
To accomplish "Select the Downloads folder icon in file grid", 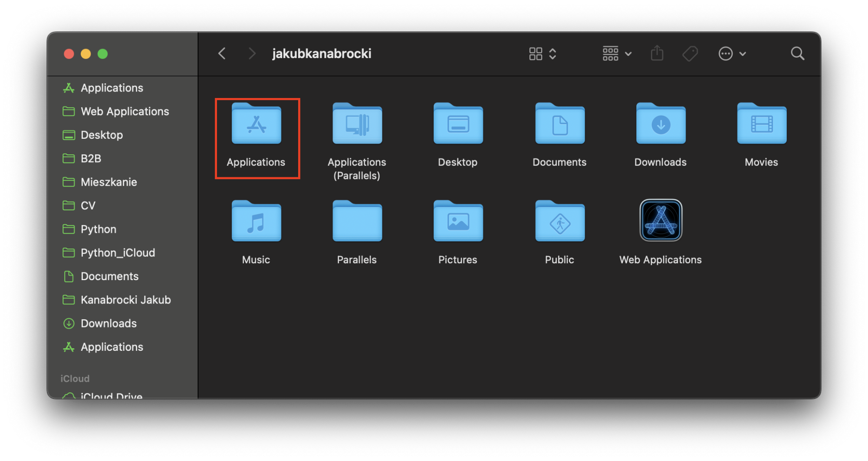I will tap(661, 124).
